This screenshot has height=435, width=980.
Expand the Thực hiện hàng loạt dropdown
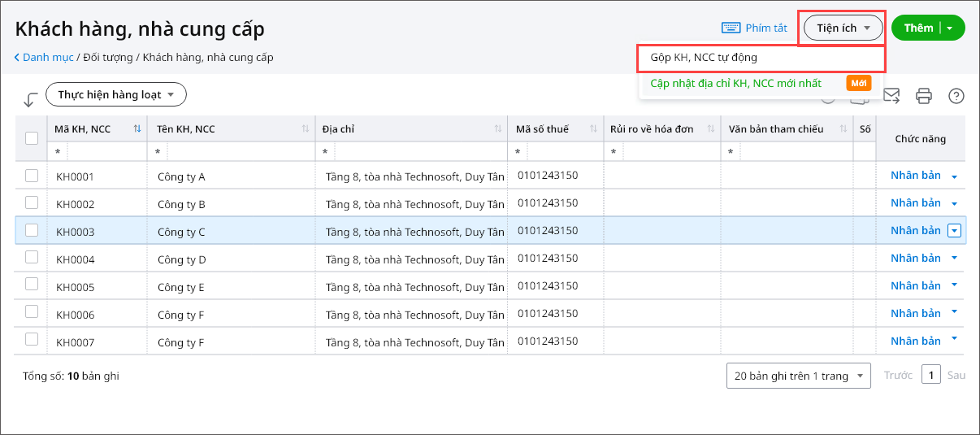(116, 94)
